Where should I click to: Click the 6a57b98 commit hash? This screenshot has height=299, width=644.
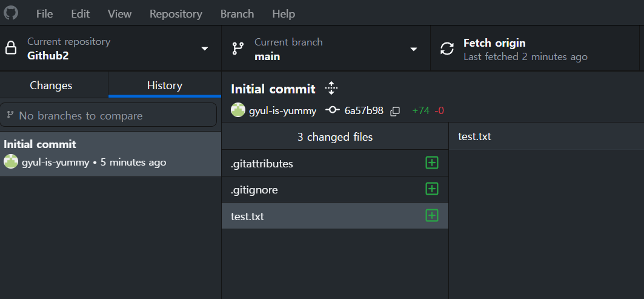point(363,110)
